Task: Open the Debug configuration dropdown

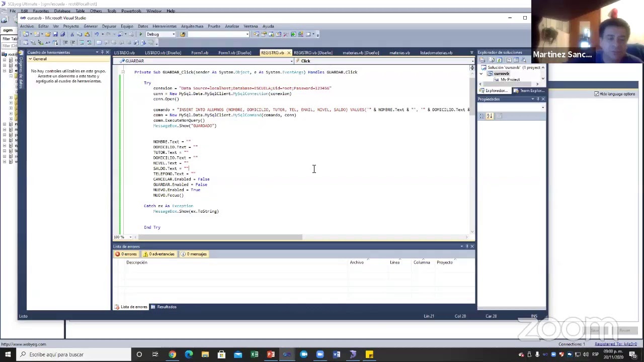Action: pyautogui.click(x=173, y=34)
